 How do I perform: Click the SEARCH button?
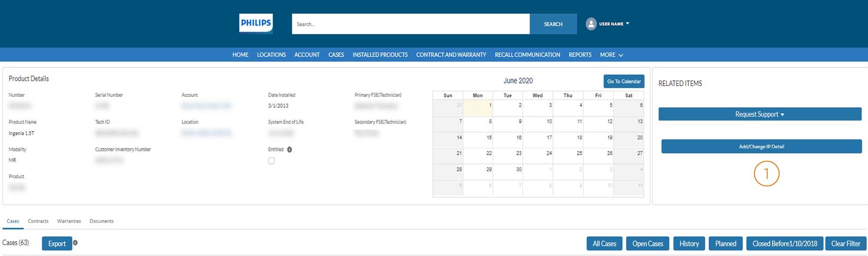(553, 24)
